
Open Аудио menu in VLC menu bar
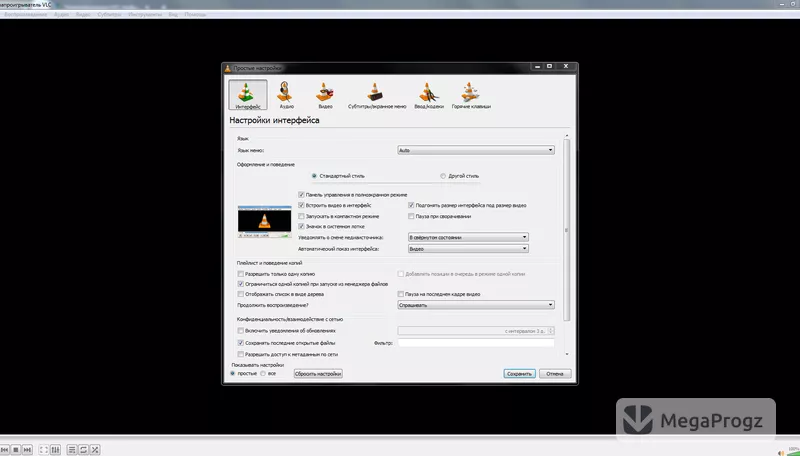pos(61,14)
